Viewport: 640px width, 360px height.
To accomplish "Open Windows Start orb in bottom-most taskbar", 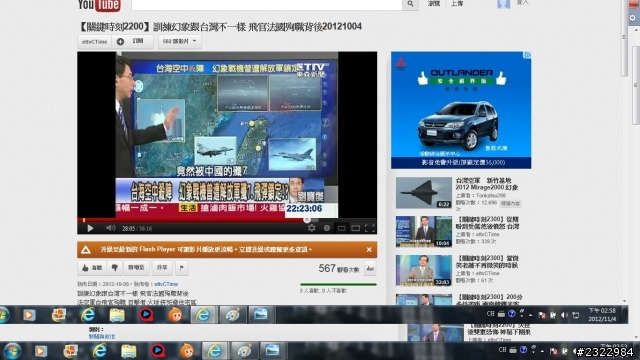I will [12, 351].
